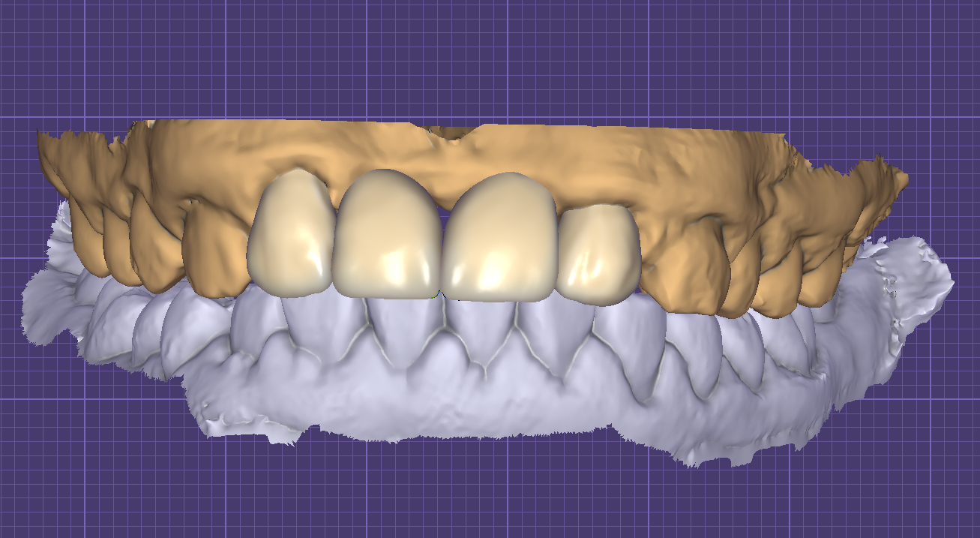Click the orange canine left of the crowns
This screenshot has height=538, width=980.
coord(215,251)
